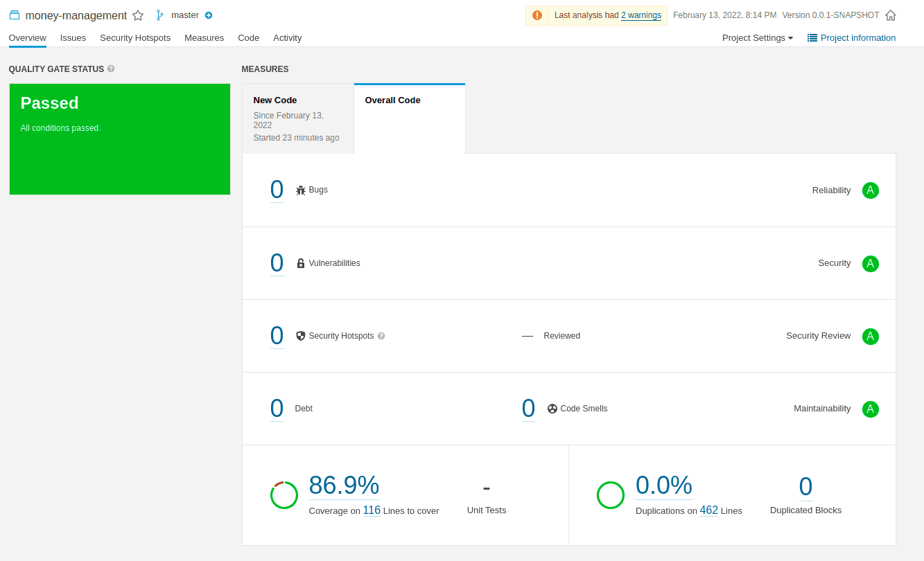The width and height of the screenshot is (924, 561).
Task: Open the Issues tab
Action: [x=73, y=38]
